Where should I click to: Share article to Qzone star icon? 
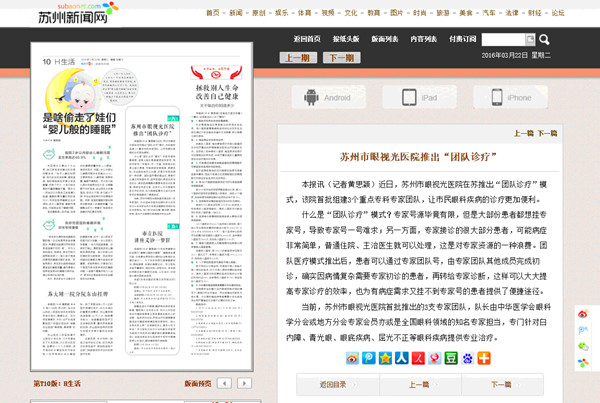tap(385, 358)
